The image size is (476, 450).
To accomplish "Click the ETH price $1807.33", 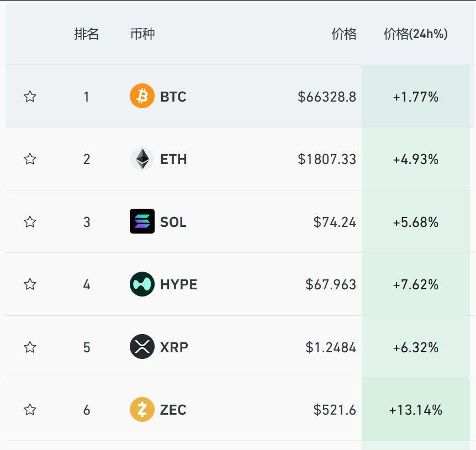I will [x=327, y=160].
